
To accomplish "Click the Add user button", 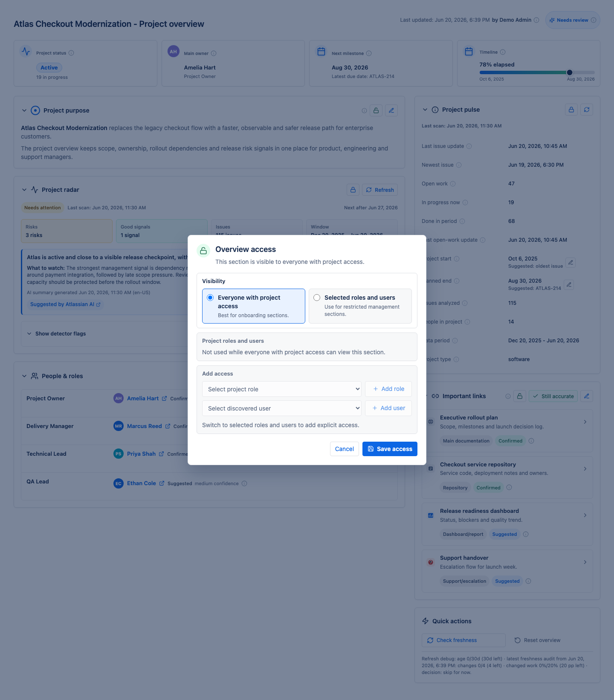I will tap(388, 408).
